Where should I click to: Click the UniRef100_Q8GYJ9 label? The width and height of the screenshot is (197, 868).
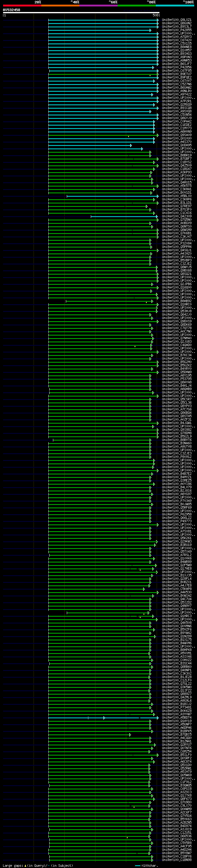click(176, 118)
